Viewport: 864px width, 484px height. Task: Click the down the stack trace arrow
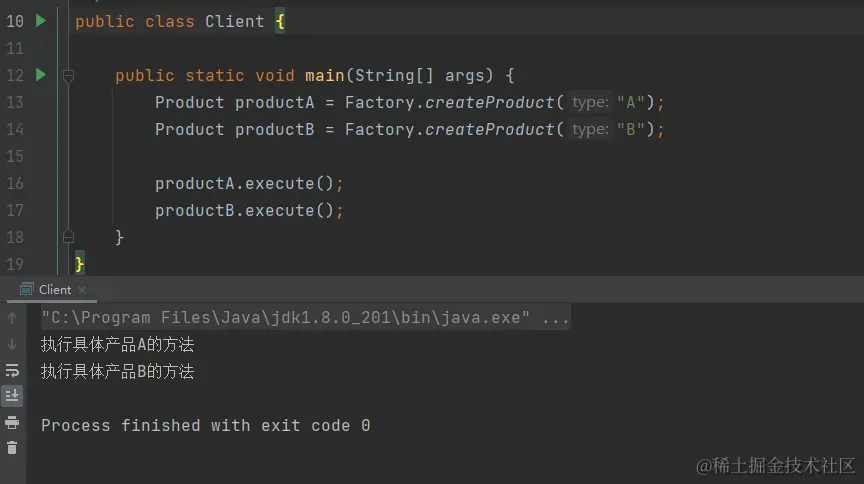pyautogui.click(x=12, y=344)
